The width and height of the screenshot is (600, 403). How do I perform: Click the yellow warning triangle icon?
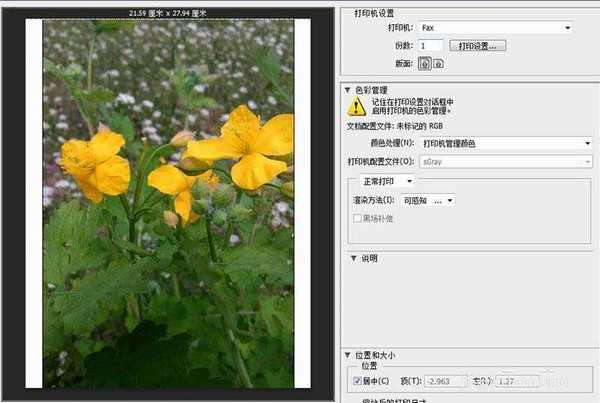pyautogui.click(x=357, y=107)
